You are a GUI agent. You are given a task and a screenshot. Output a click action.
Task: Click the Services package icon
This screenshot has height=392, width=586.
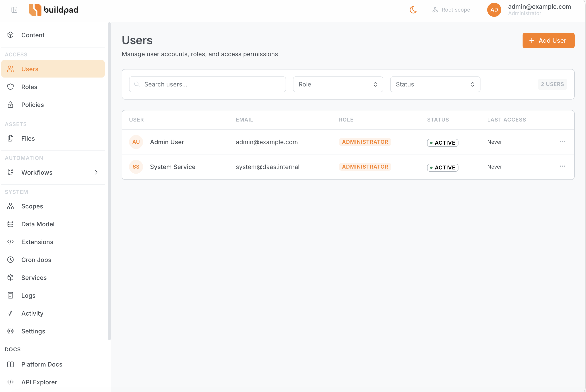[10, 277]
